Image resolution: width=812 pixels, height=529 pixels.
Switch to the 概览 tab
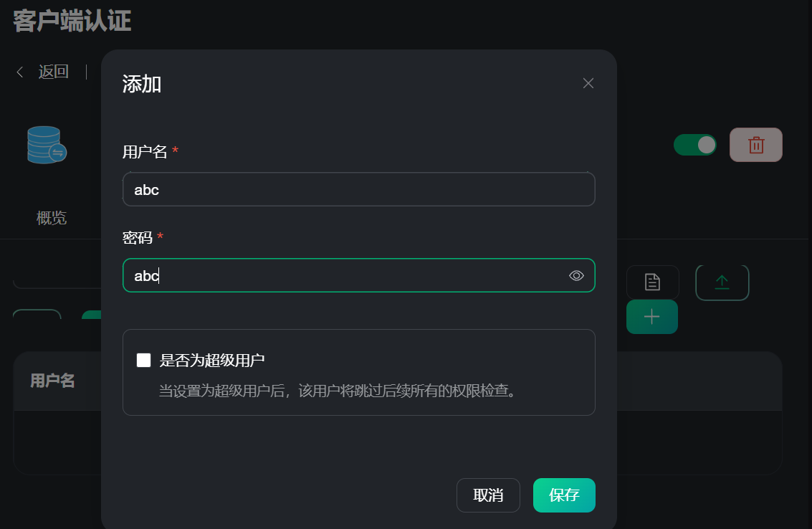(x=52, y=218)
